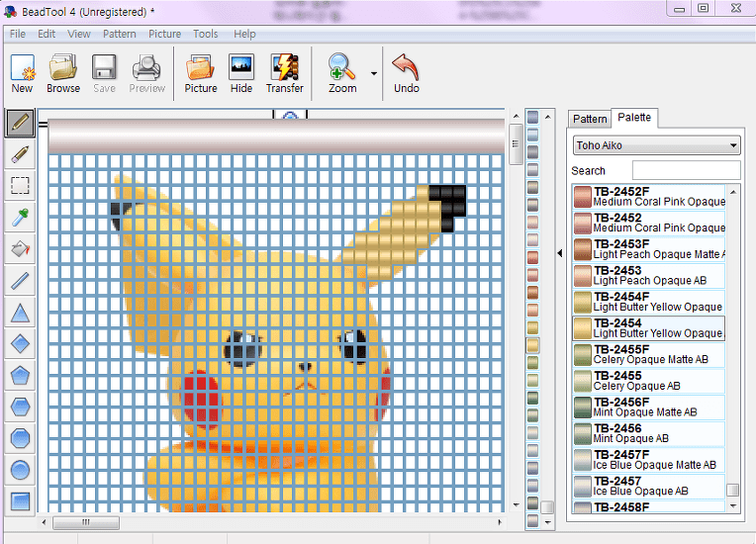This screenshot has width=756, height=544.
Task: Click the canvas vertical scrollbar thumb
Action: [516, 144]
